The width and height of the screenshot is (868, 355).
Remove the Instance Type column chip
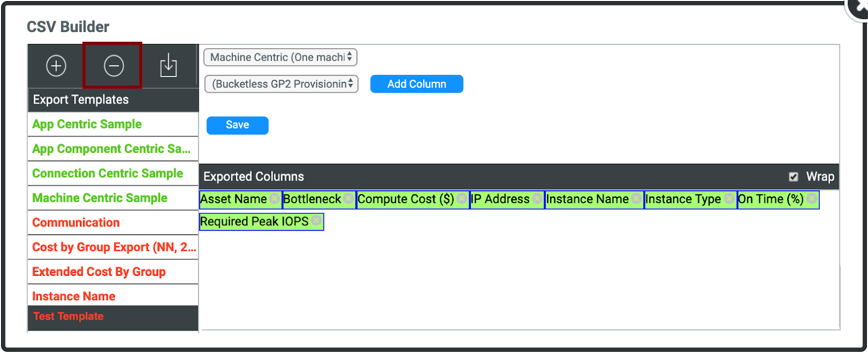coord(729,199)
